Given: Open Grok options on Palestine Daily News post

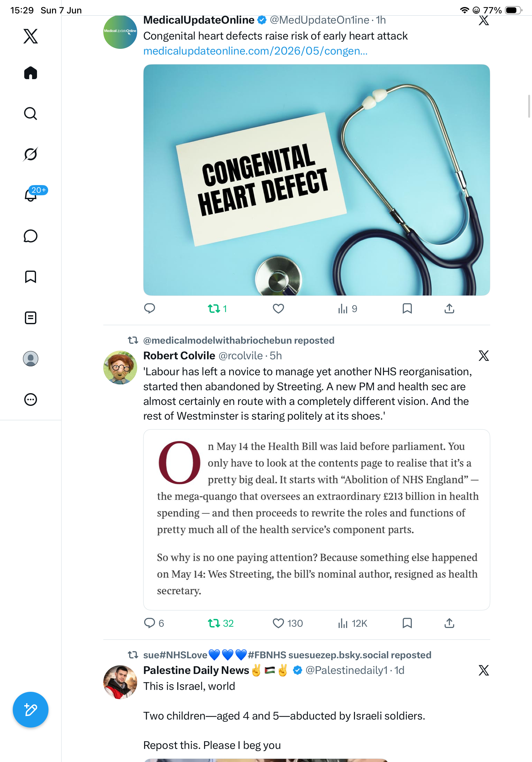Looking at the screenshot, I should [484, 670].
